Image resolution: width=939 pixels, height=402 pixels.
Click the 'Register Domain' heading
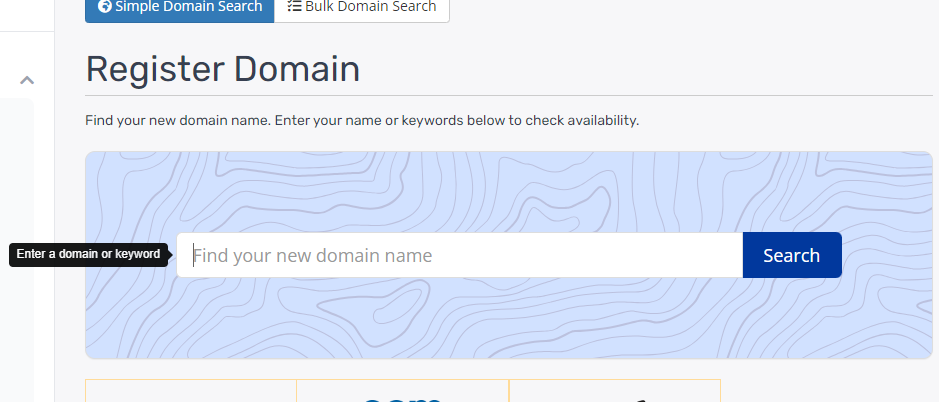pos(223,69)
